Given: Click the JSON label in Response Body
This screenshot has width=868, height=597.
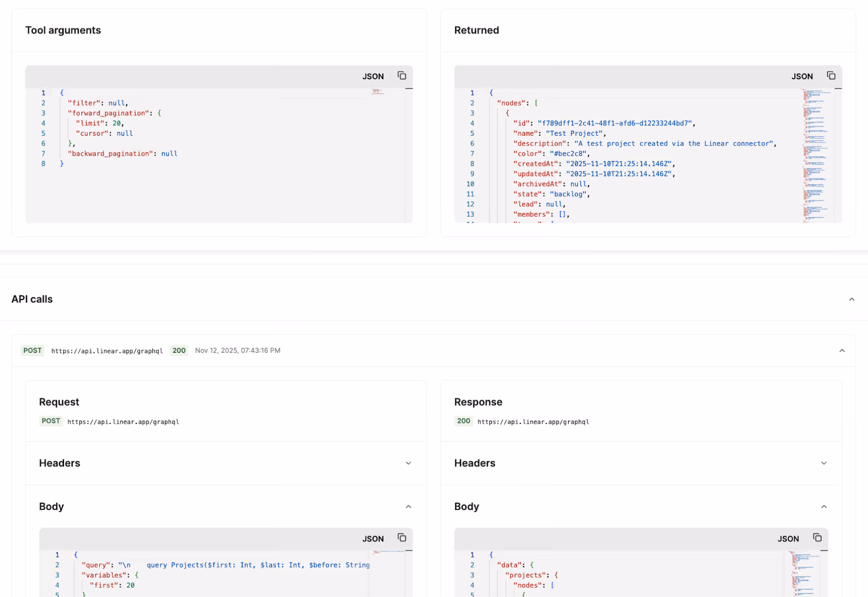Looking at the screenshot, I should coord(789,539).
